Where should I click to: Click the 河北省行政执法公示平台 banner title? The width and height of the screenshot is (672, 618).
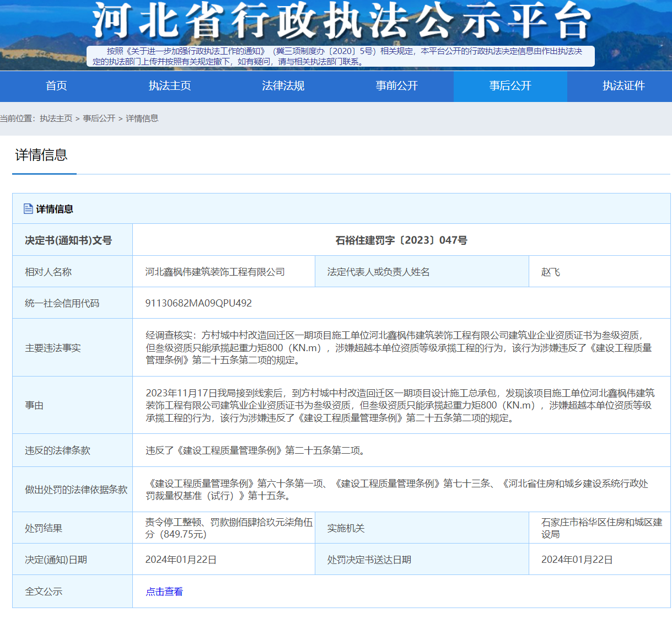click(x=341, y=22)
